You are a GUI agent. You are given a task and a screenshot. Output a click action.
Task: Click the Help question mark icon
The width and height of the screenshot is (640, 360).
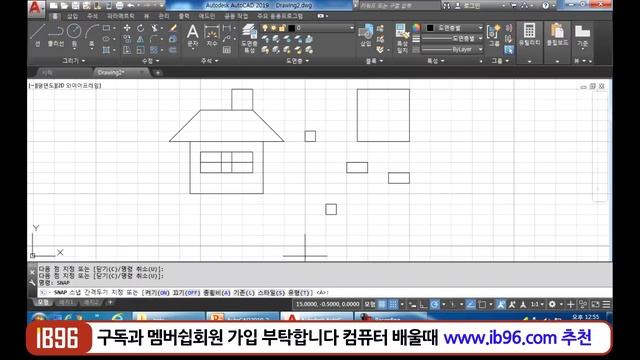tap(546, 6)
